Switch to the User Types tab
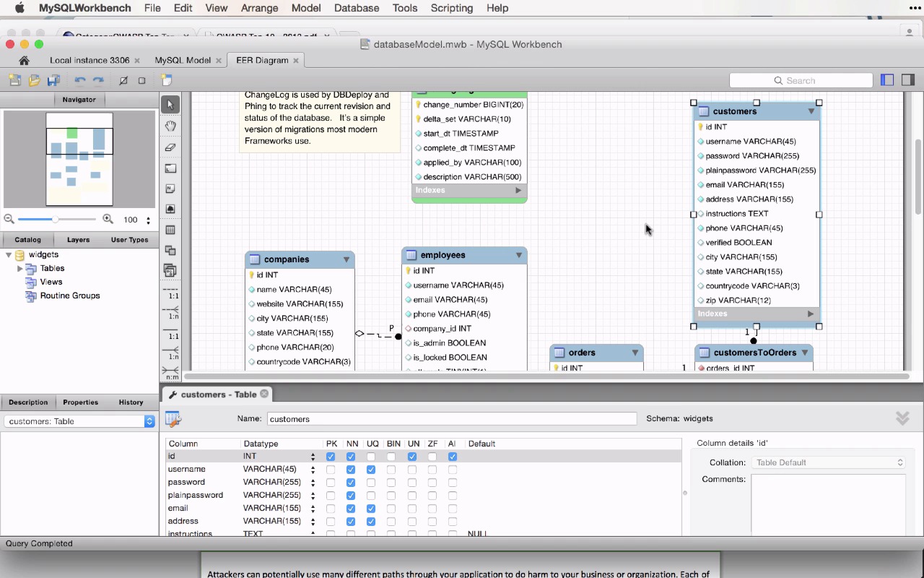 point(130,240)
